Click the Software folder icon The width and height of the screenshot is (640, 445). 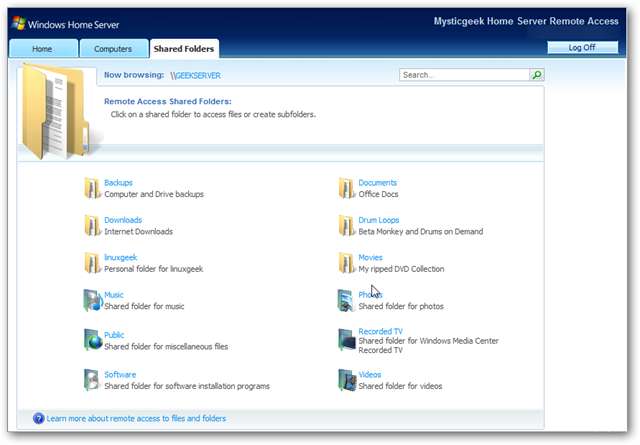coord(92,379)
